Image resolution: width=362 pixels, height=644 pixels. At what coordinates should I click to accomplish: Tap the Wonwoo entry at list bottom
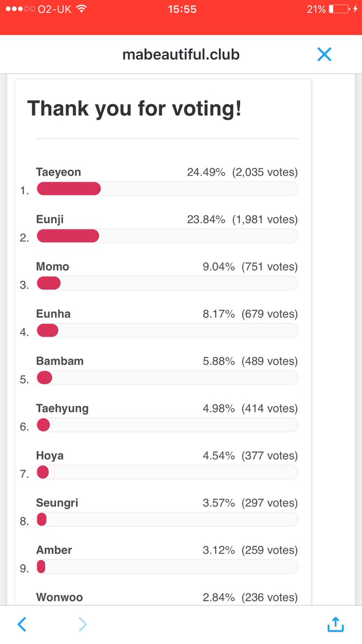tap(59, 597)
